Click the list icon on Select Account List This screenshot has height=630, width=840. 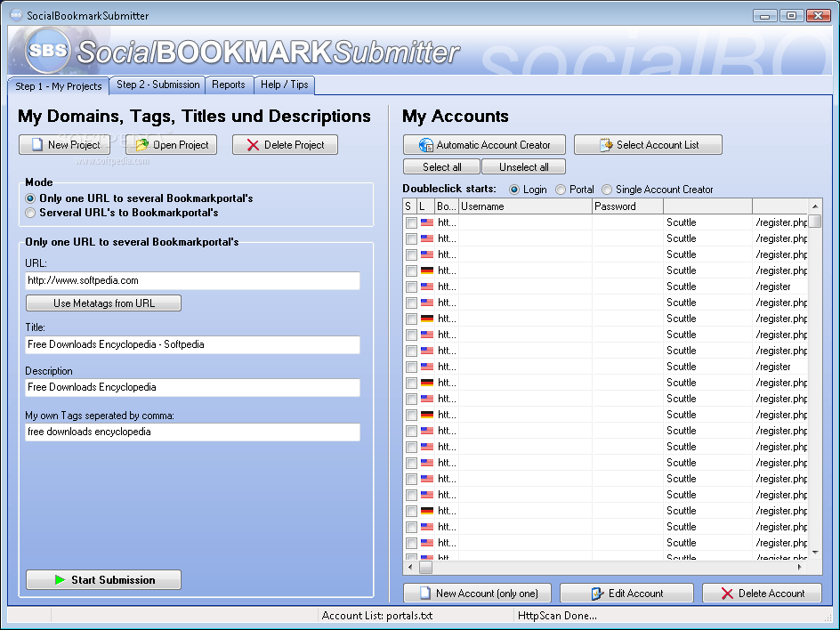[x=606, y=145]
